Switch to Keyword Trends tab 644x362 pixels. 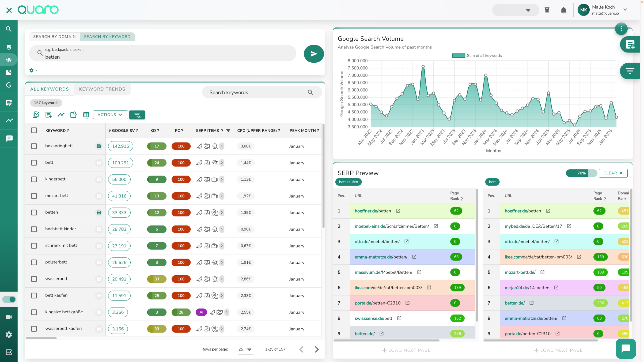(102, 89)
